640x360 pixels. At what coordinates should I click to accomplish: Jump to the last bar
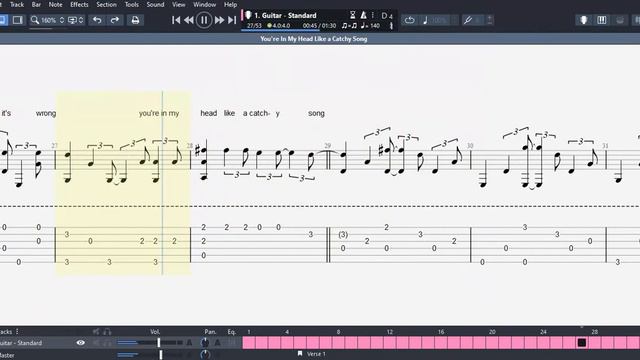(232, 20)
